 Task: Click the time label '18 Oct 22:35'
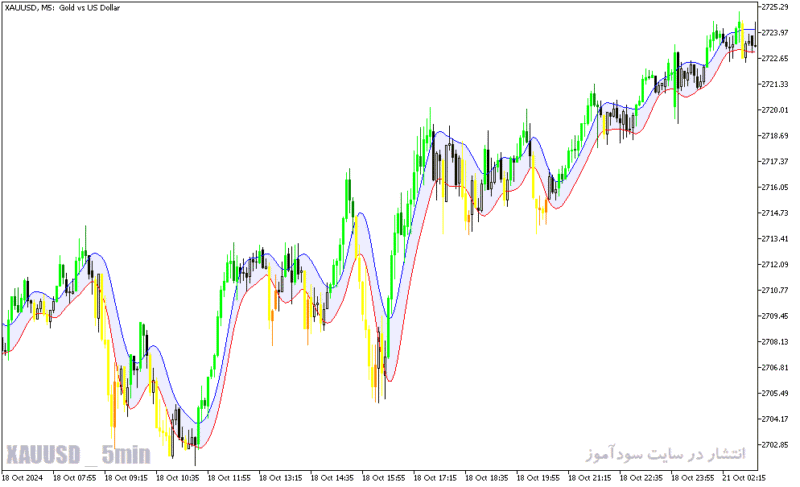coord(641,478)
